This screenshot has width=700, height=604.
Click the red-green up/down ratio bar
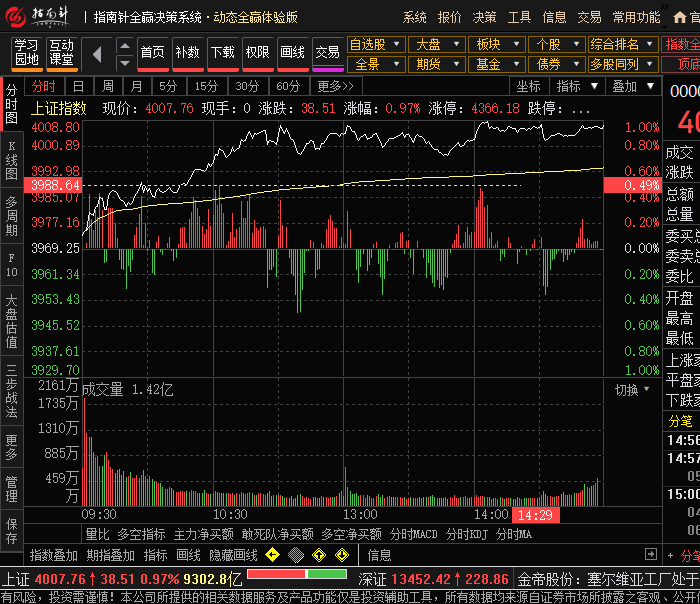[297, 574]
